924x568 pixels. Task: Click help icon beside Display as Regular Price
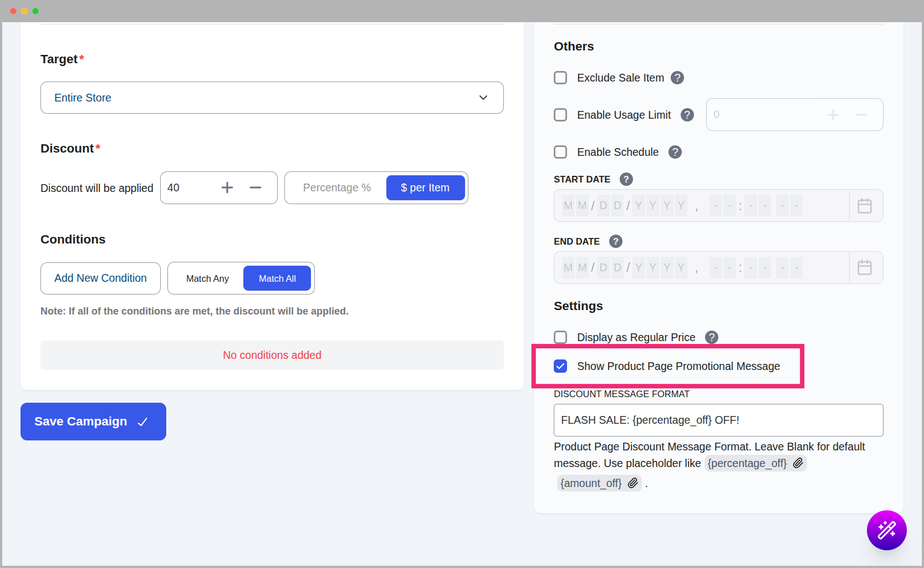point(711,337)
